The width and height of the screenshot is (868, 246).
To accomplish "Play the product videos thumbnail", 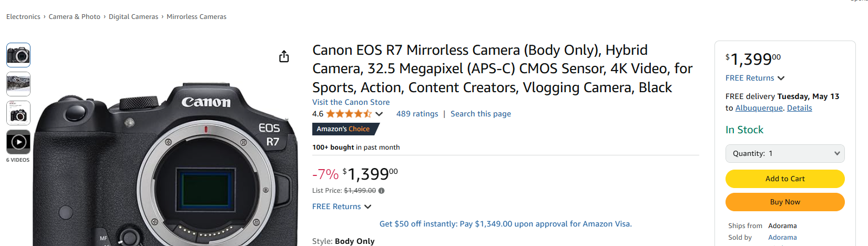I will pos(18,142).
